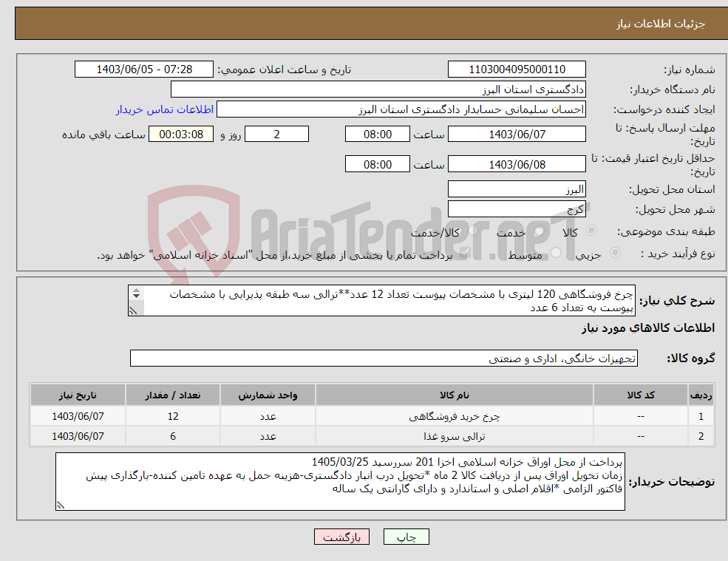Click quantity cell showing 12
Viewport: 728px width, 561px height.
173,416
